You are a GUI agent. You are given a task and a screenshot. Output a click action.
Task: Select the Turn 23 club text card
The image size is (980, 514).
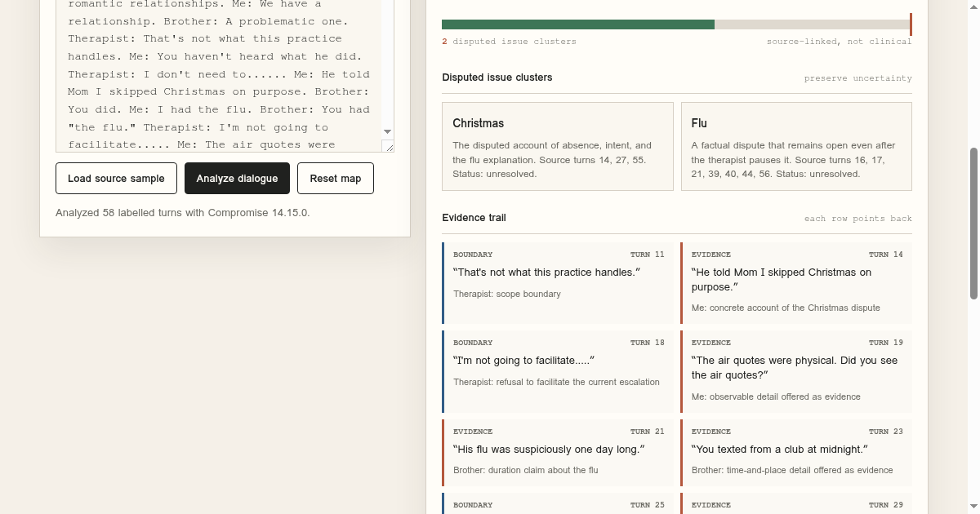[796, 453]
